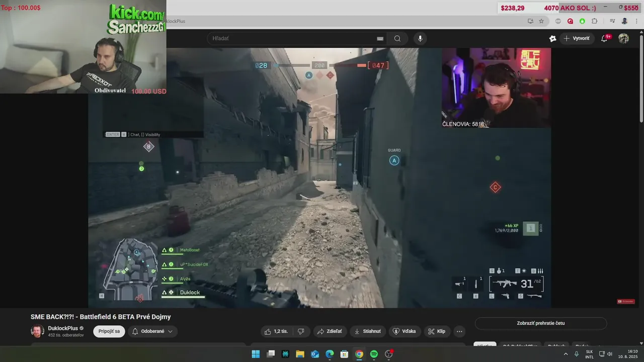Click video title SME BACK Battlefield 6 BETA
Screen dimensions: 644x362
point(101,317)
